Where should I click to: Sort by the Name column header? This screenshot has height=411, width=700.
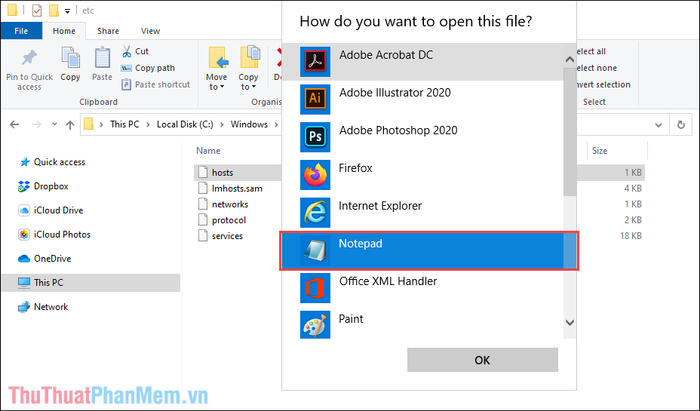click(208, 151)
